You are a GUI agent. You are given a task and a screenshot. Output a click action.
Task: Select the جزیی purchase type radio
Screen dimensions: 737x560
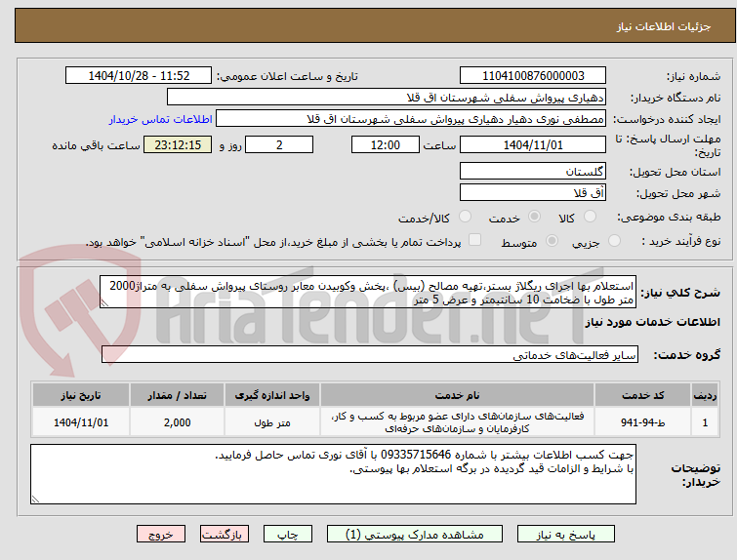[x=614, y=241]
